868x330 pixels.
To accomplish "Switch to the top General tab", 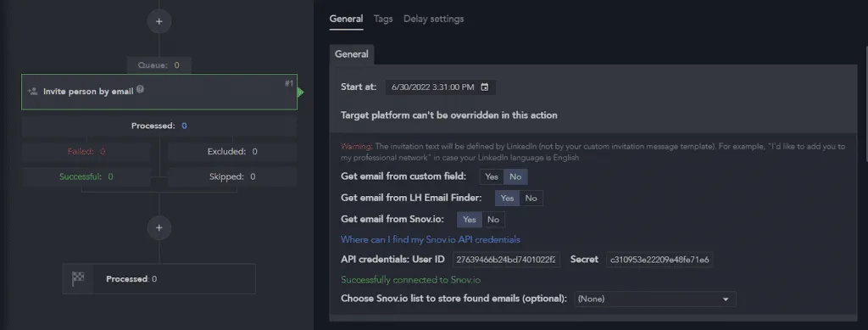I will [x=346, y=19].
